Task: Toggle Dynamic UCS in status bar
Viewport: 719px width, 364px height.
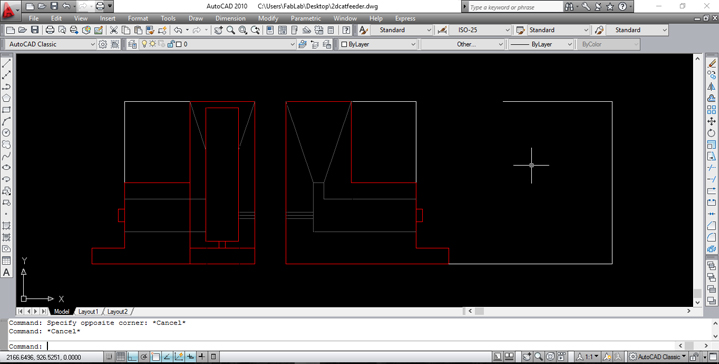Action: 179,357
